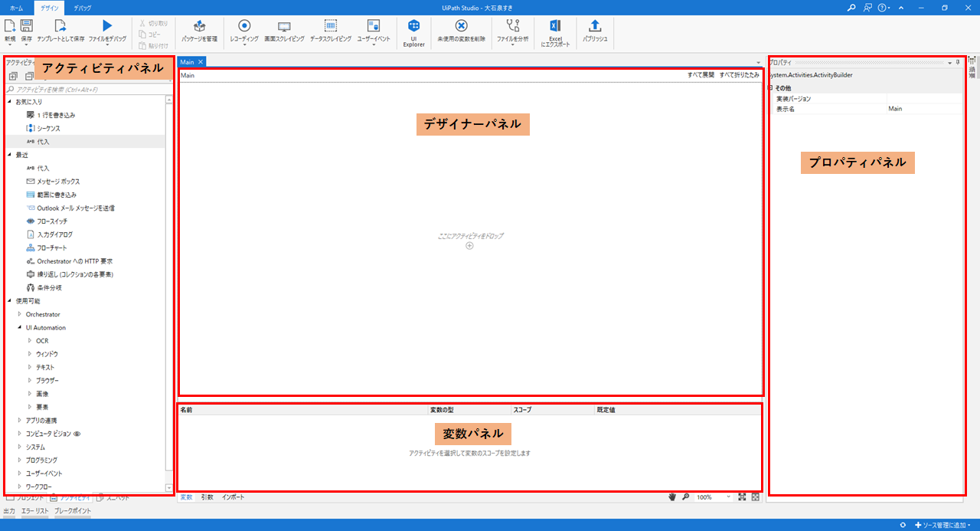Screen dimensions: 980x531
Task: Click the 貼り付け (Paste) item
Action: click(154, 45)
